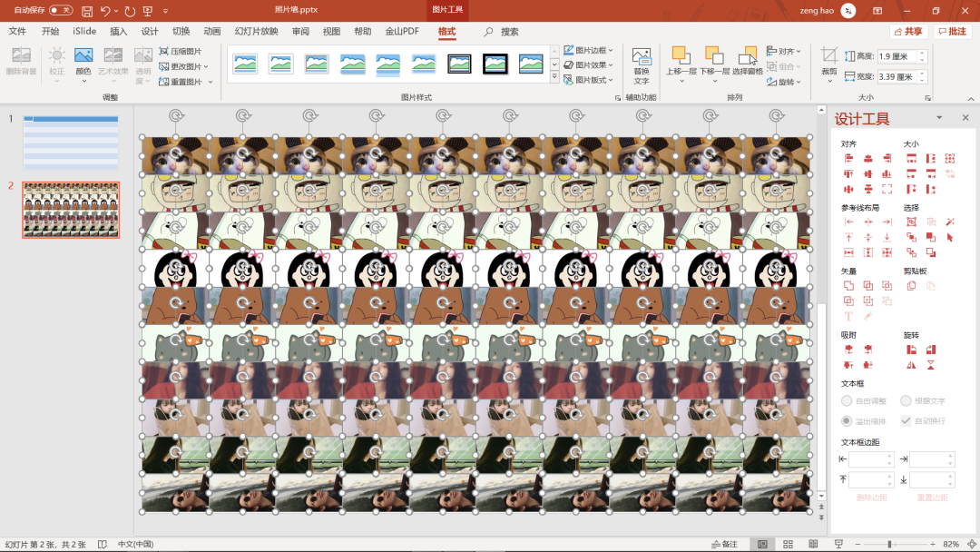The width and height of the screenshot is (980, 552).
Task: Click 对齐 section align-right icon in 设计工具
Action: (x=887, y=159)
